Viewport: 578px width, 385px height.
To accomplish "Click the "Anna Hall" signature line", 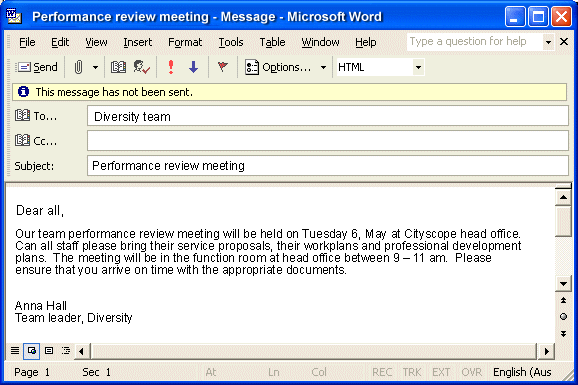I will tap(41, 305).
